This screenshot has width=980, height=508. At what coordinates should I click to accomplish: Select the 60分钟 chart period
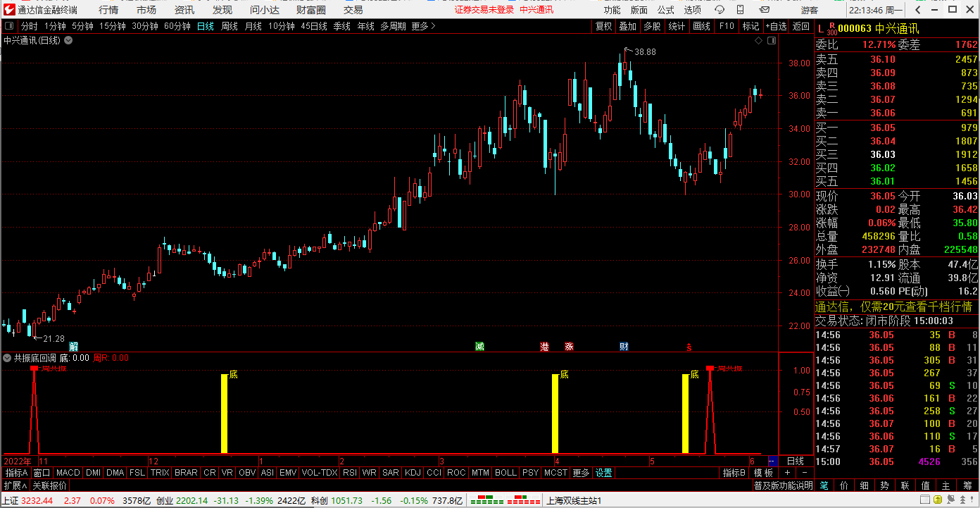click(177, 26)
